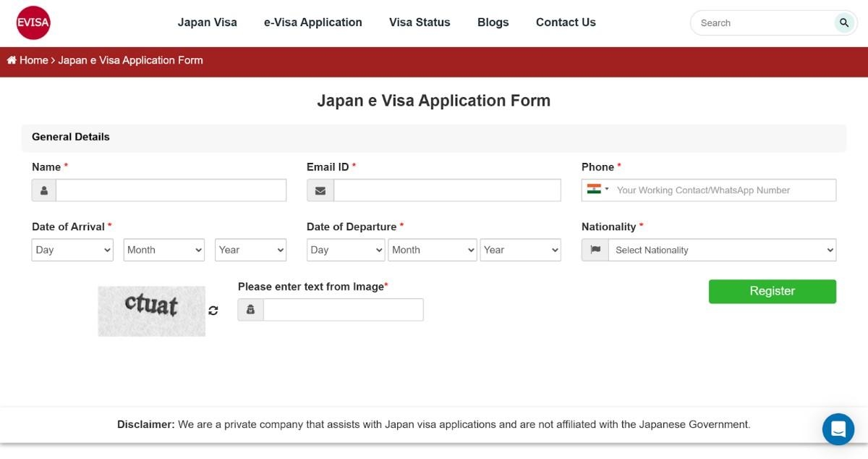Expand Date of Arrival Month dropdown

coord(164,250)
